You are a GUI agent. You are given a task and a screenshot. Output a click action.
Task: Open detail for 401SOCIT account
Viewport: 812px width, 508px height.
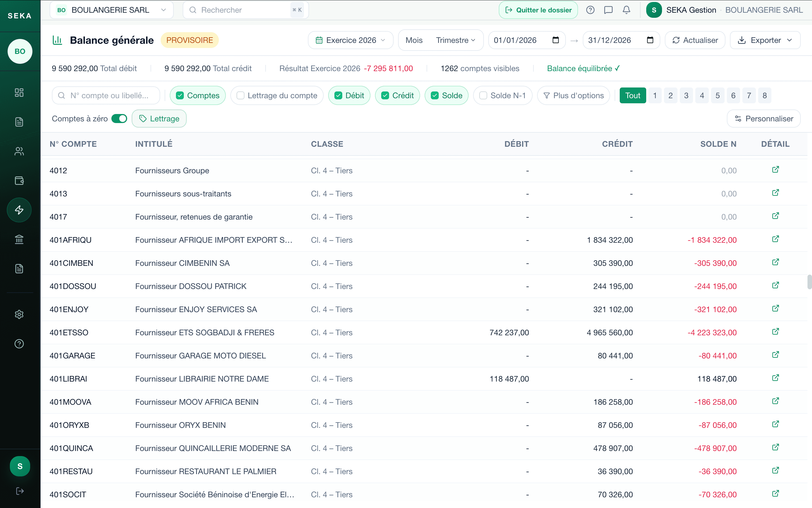tap(775, 494)
